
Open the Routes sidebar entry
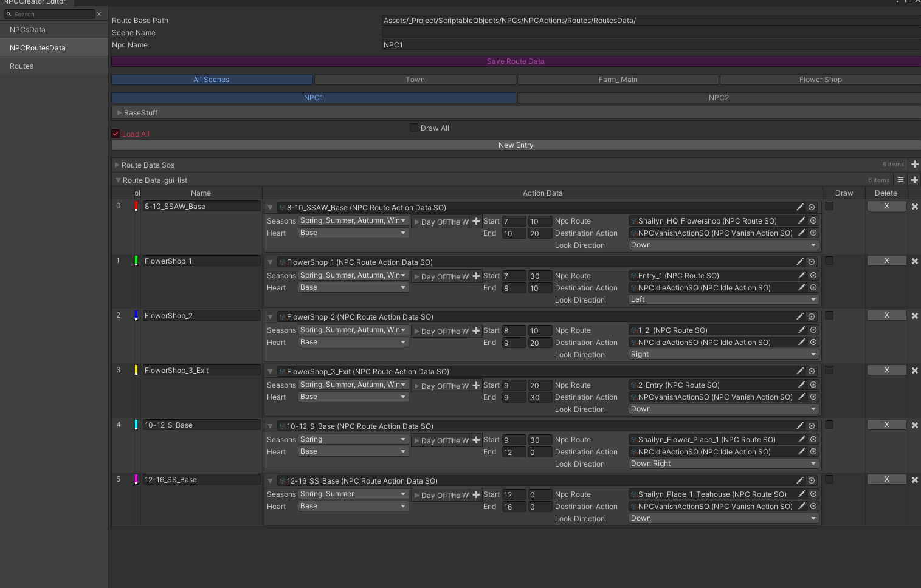pos(54,66)
